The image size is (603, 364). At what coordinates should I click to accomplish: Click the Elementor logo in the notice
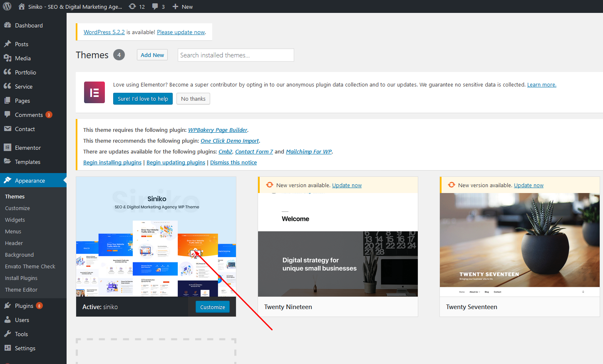click(x=94, y=92)
